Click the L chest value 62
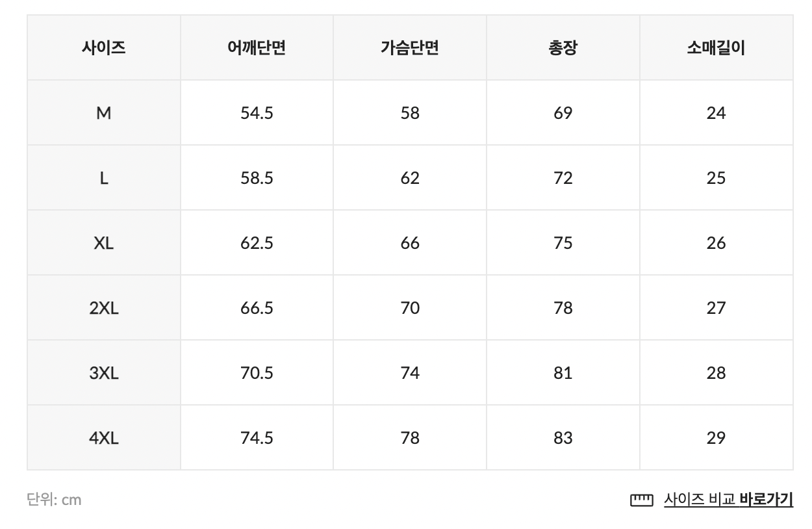This screenshot has height=529, width=812. 410,178
